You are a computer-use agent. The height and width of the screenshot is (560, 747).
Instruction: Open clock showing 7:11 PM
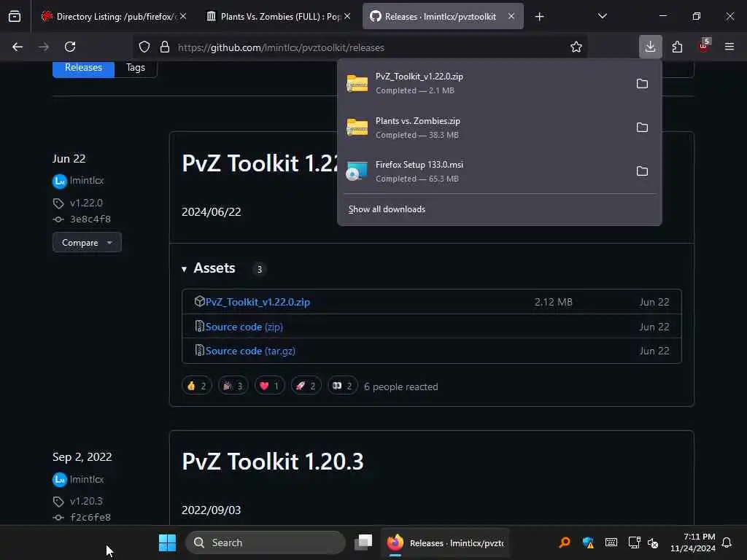click(693, 542)
